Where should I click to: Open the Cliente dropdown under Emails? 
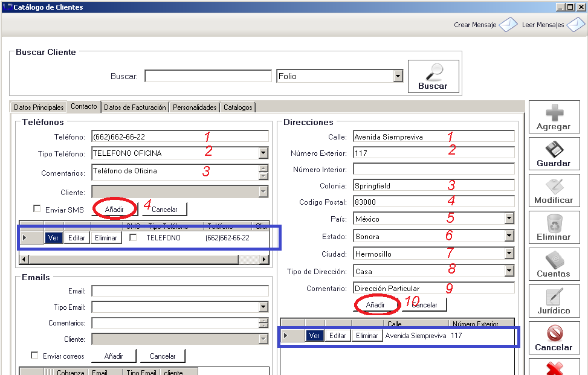point(263,339)
